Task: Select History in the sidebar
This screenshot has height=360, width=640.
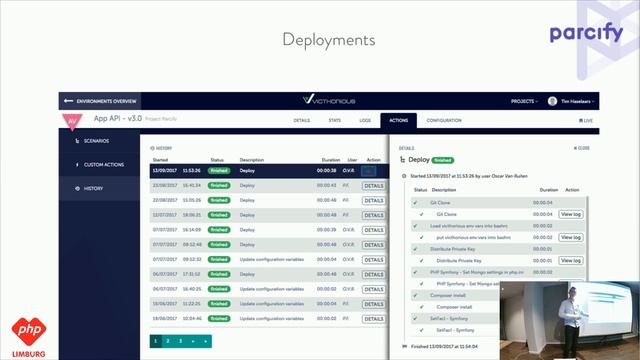Action: click(x=100, y=189)
